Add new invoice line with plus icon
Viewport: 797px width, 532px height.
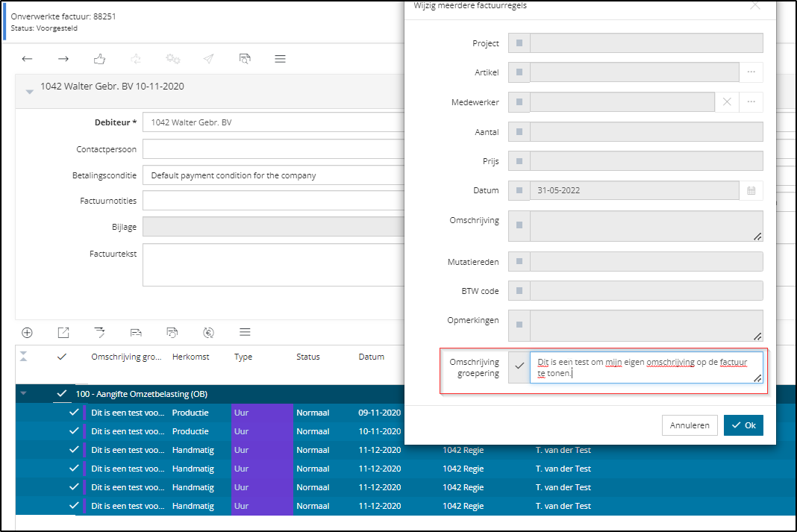[27, 332]
